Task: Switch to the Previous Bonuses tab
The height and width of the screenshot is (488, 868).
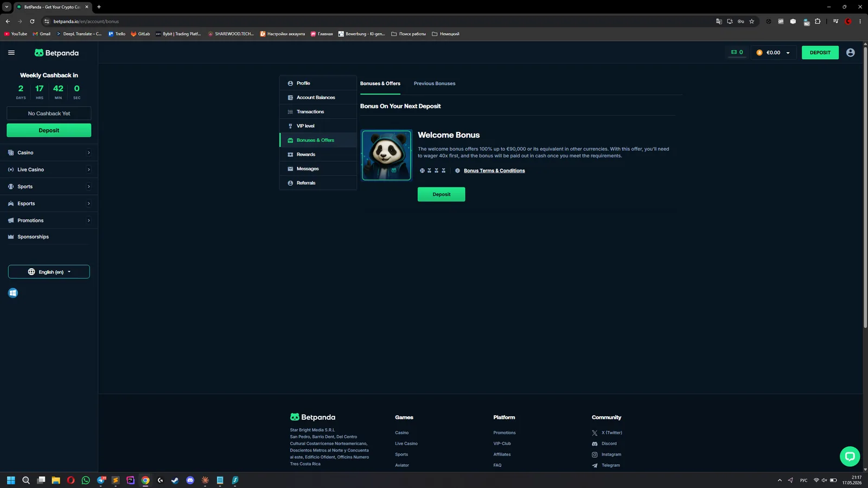Action: click(x=435, y=84)
